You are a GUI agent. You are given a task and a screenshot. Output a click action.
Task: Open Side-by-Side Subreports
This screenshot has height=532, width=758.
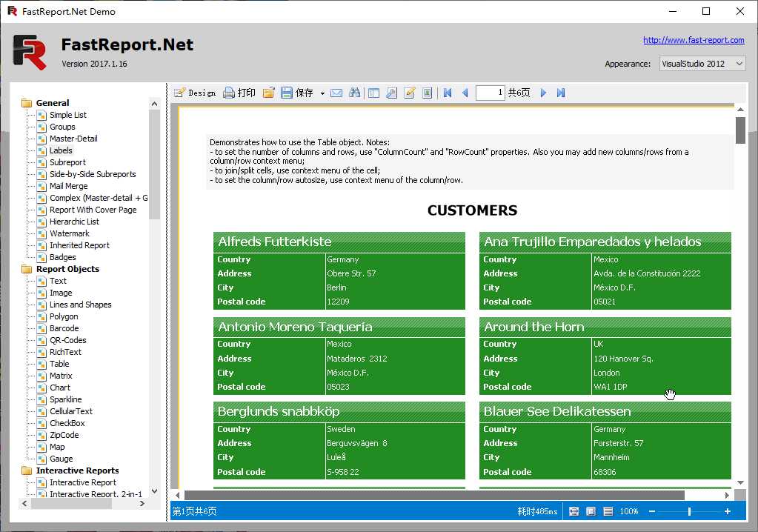point(93,174)
